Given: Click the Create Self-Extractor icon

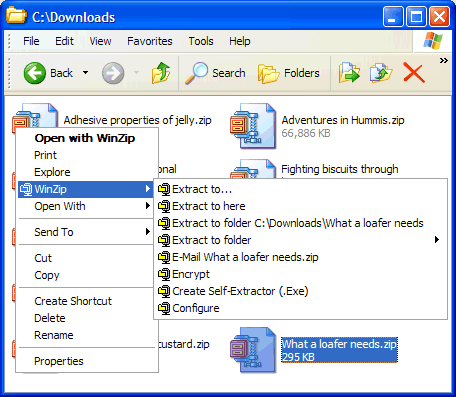Looking at the screenshot, I should coord(164,291).
